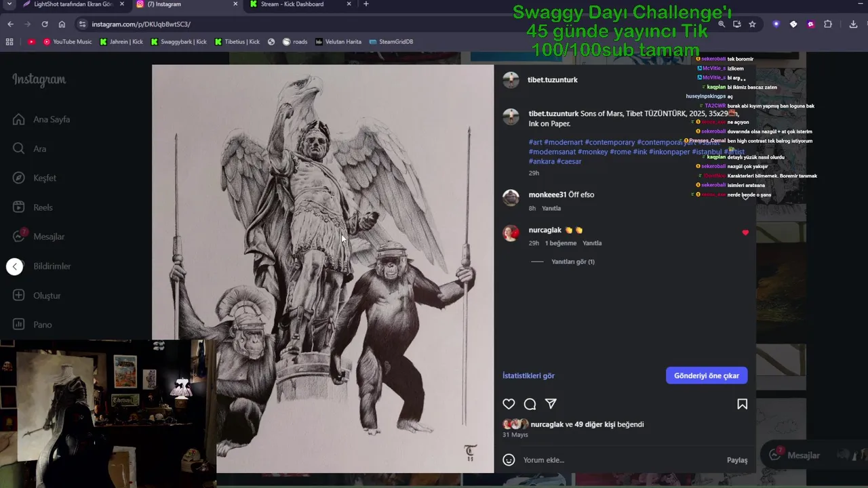Click the browser home button
The height and width of the screenshot is (488, 868).
[x=62, y=24]
